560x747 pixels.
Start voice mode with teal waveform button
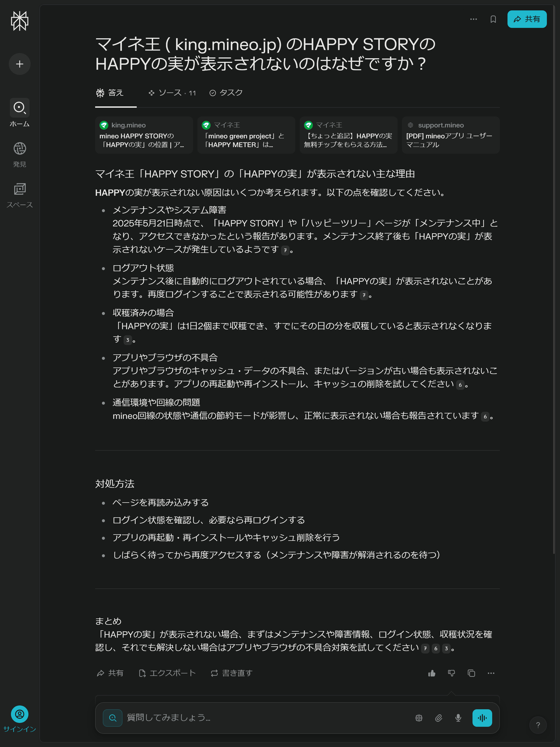pyautogui.click(x=482, y=718)
